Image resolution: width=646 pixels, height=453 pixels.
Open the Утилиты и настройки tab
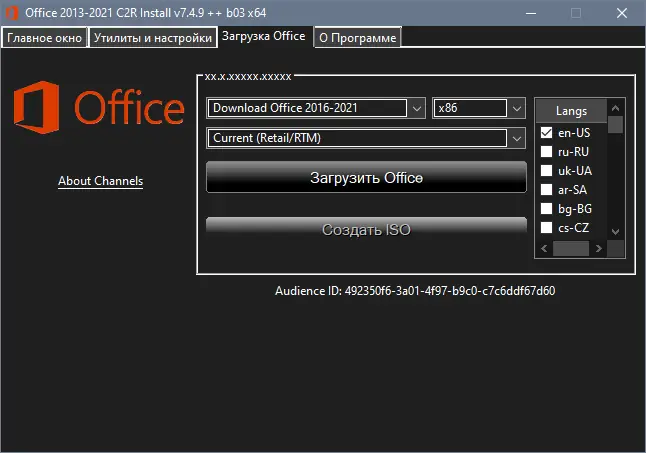click(153, 38)
